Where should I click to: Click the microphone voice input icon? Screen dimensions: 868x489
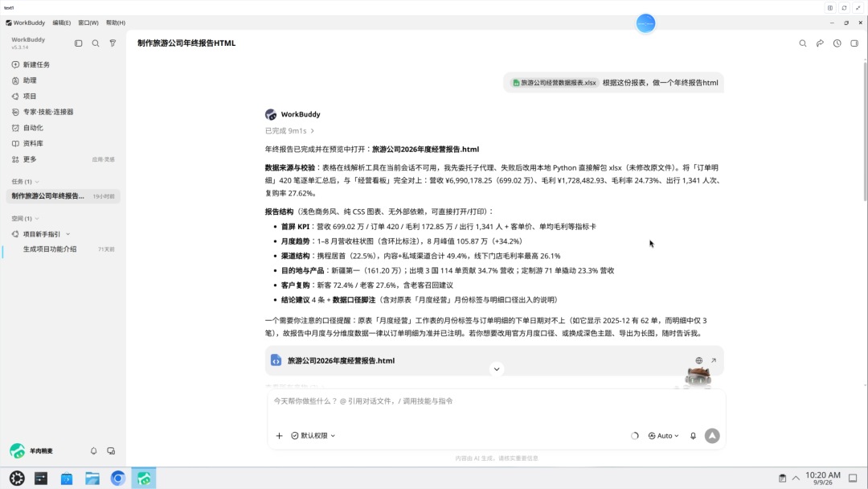pyautogui.click(x=693, y=436)
